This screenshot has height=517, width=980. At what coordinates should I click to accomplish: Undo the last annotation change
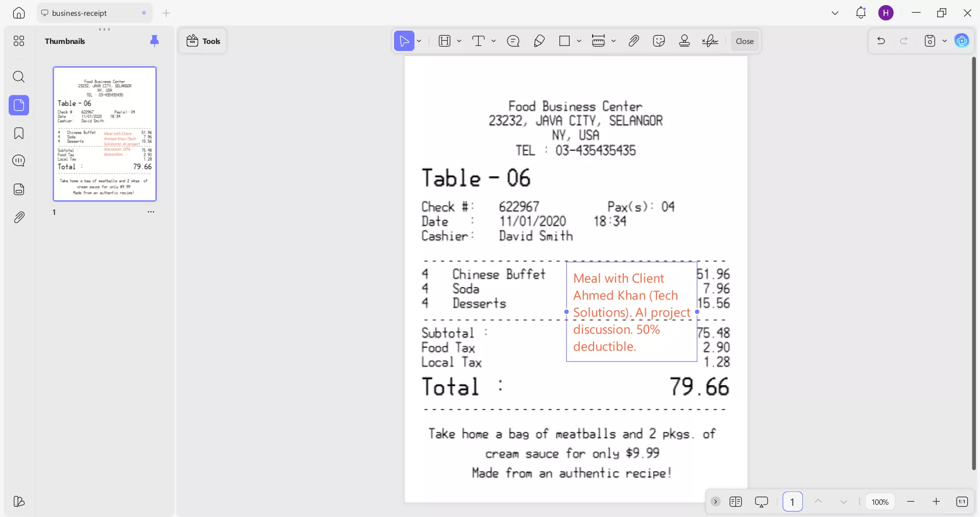click(881, 41)
